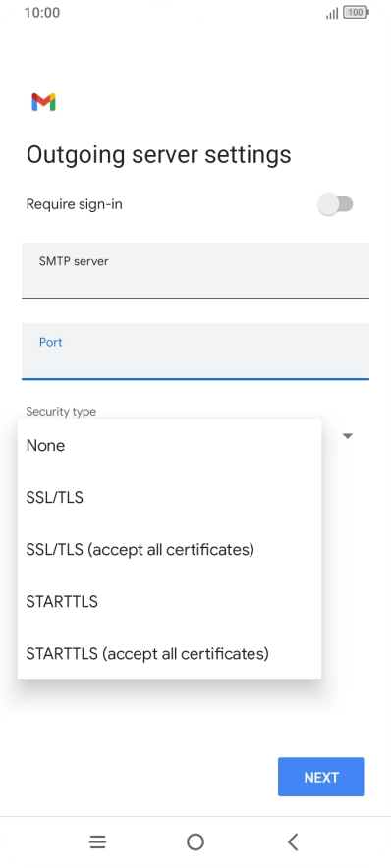This screenshot has width=391, height=868.
Task: Tap the NEXT button
Action: (321, 777)
